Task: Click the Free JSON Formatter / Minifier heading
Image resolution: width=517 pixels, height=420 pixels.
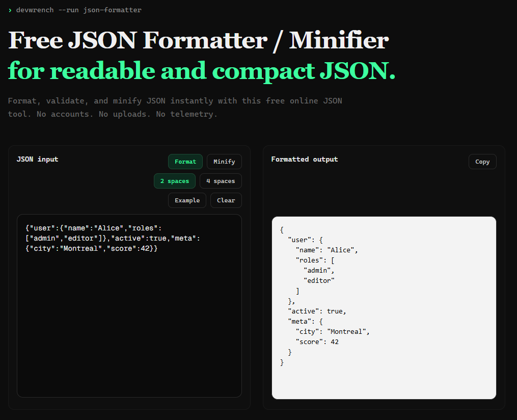Action: (199, 40)
